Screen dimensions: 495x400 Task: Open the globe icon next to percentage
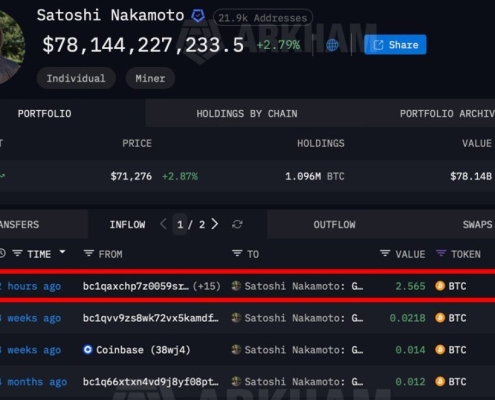pos(332,45)
